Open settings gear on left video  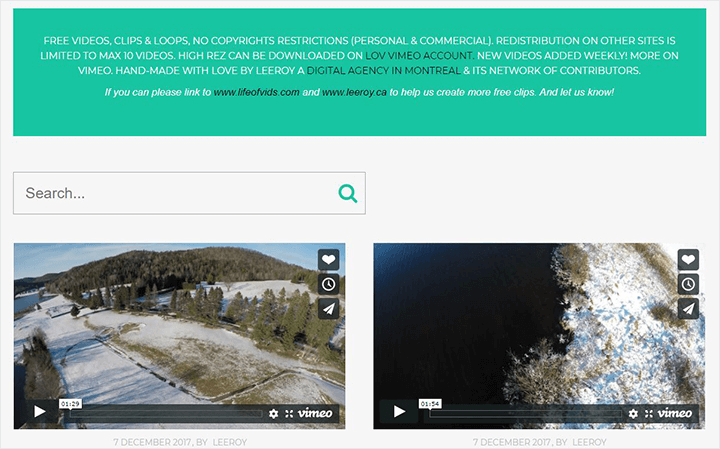click(273, 413)
